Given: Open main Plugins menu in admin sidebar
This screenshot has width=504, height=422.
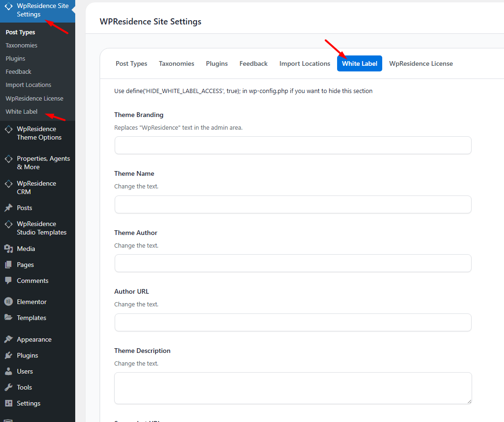Looking at the screenshot, I should (38, 355).
